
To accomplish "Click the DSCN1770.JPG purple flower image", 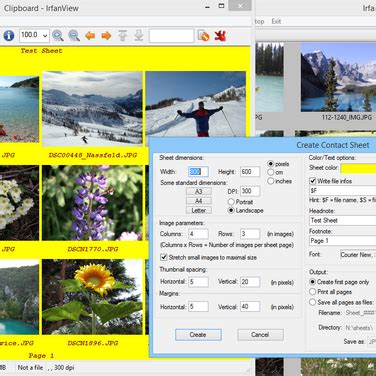I will pyautogui.click(x=92, y=203).
